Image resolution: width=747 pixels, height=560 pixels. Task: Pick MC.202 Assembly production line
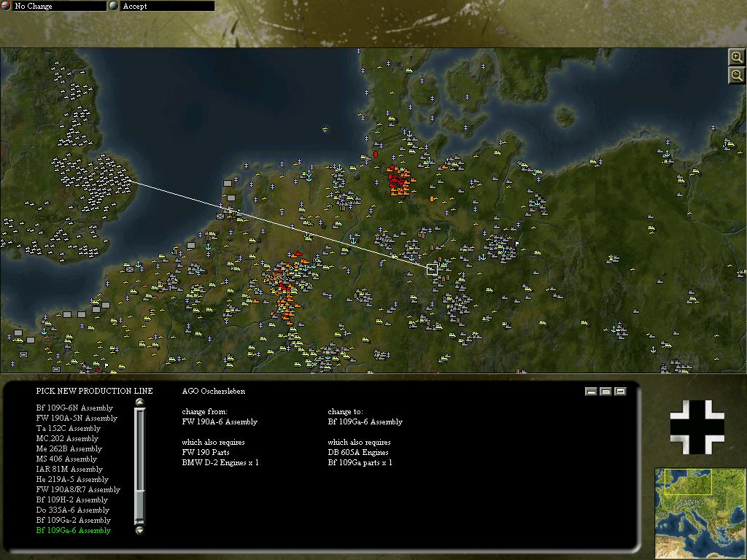[67, 438]
